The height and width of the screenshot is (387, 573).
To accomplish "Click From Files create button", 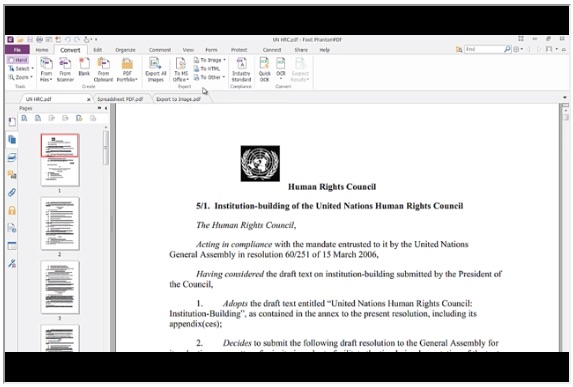I will click(46, 69).
